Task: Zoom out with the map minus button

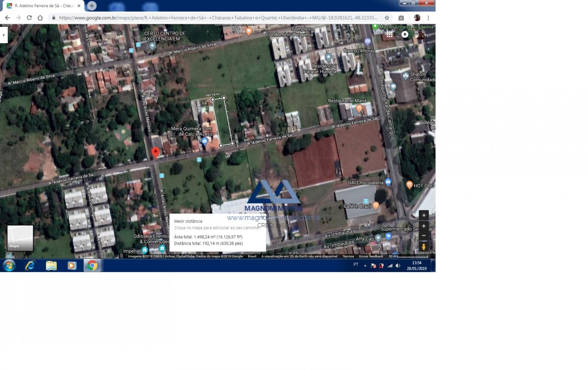Action: (424, 236)
